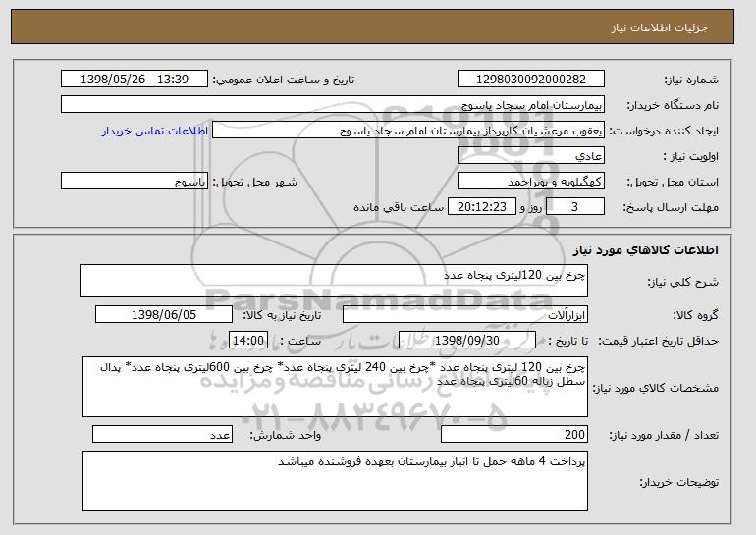Viewport: 756px width, 535px height.
Task: Click the label مهلت ارسال پاسخ
Action: [671, 207]
